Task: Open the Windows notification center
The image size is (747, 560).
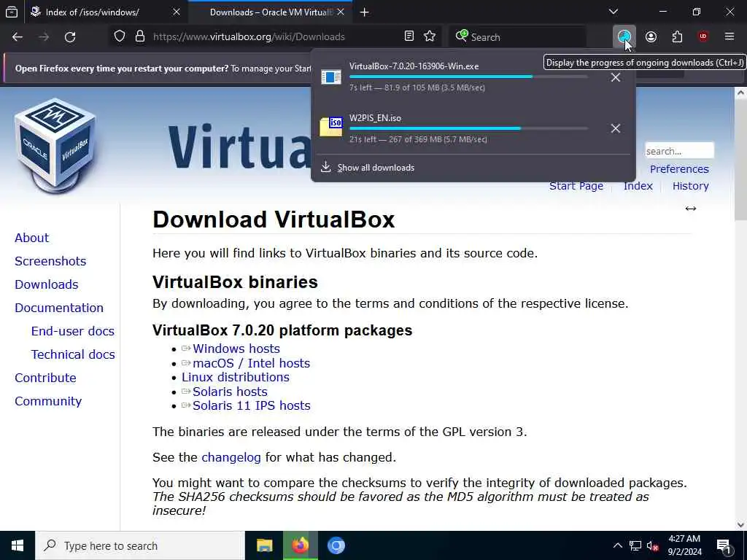Action: pyautogui.click(x=724, y=546)
